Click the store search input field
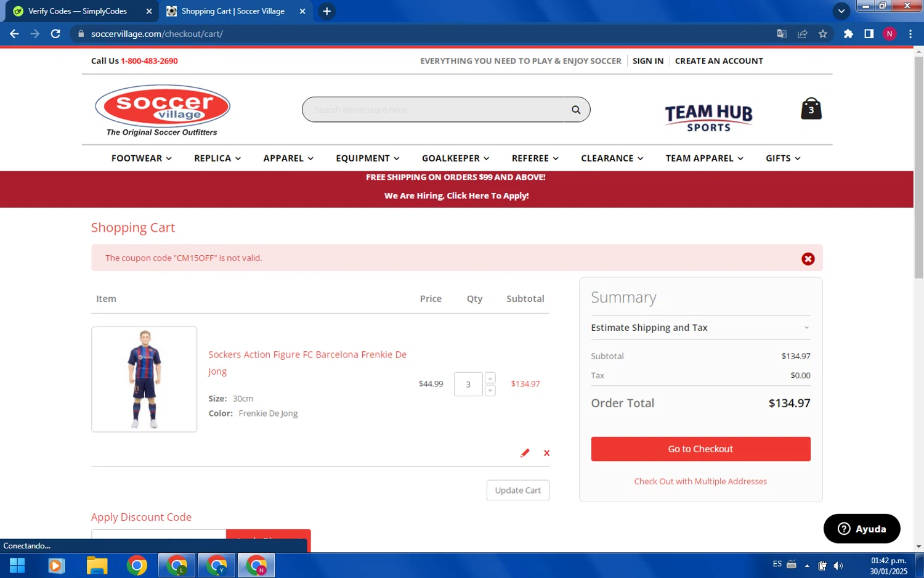This screenshot has height=578, width=924. [x=433, y=110]
